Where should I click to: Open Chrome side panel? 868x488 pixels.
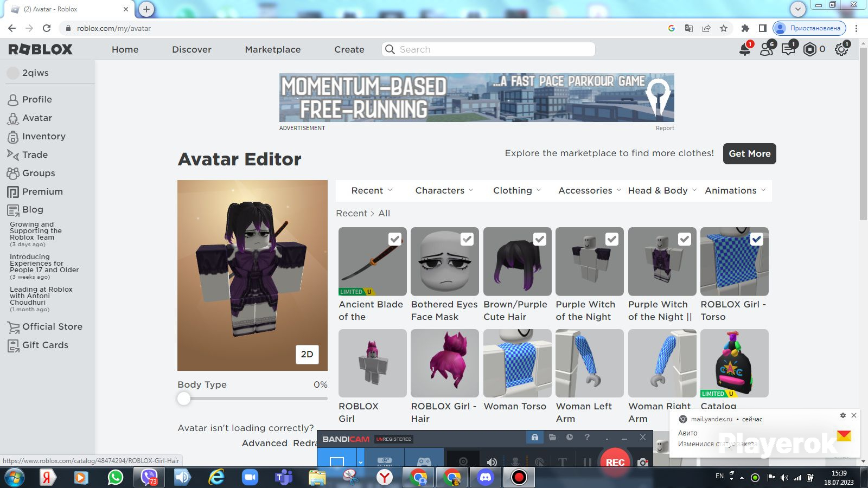(762, 28)
